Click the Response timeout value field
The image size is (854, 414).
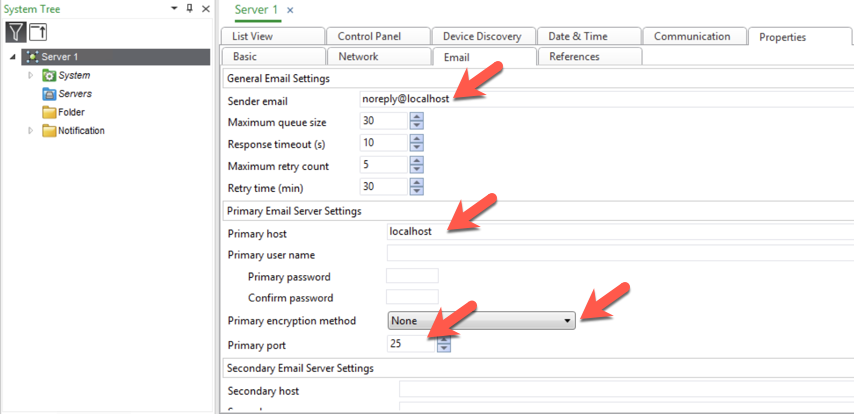point(383,143)
